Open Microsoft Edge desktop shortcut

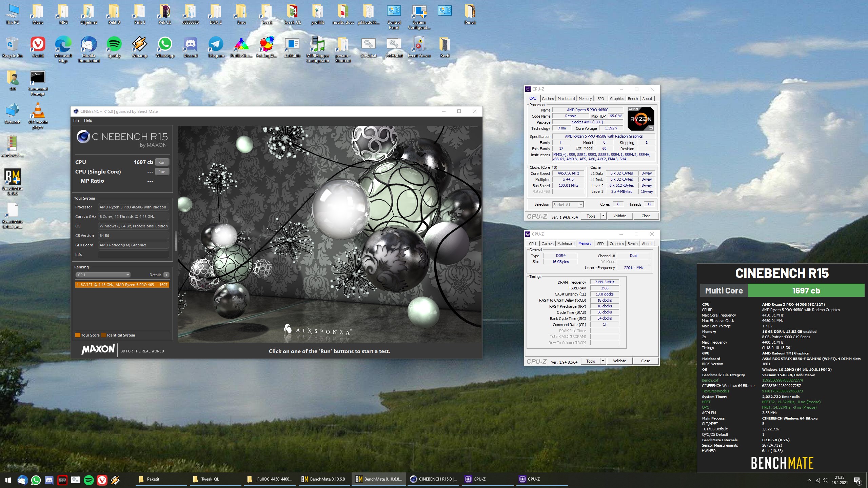tap(63, 49)
